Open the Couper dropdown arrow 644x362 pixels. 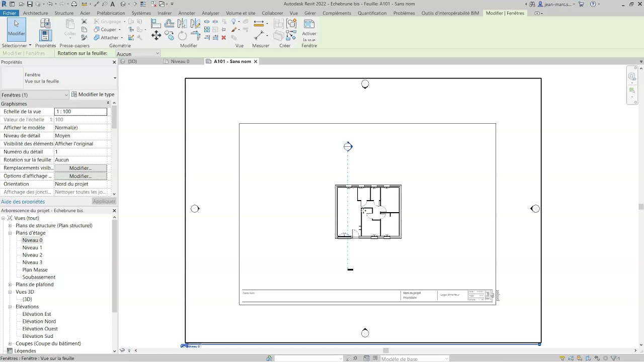point(120,30)
